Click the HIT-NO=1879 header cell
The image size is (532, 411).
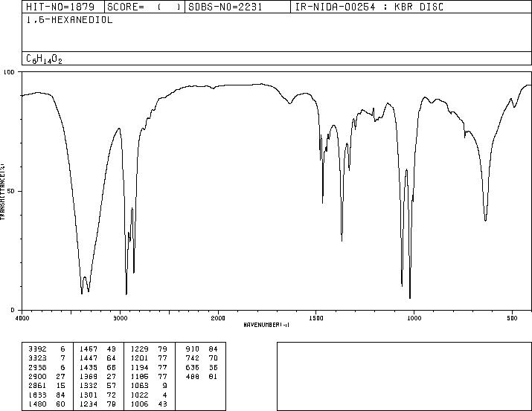[x=63, y=7]
